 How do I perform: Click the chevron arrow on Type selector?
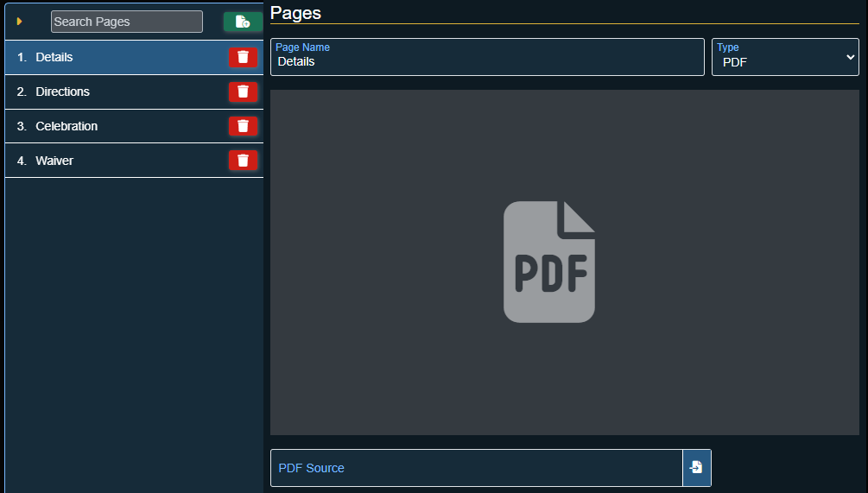849,57
